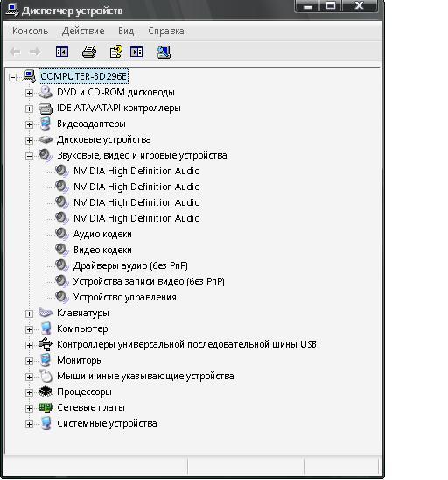
Task: Expand the Видеоадаптеры category
Action: click(29, 124)
